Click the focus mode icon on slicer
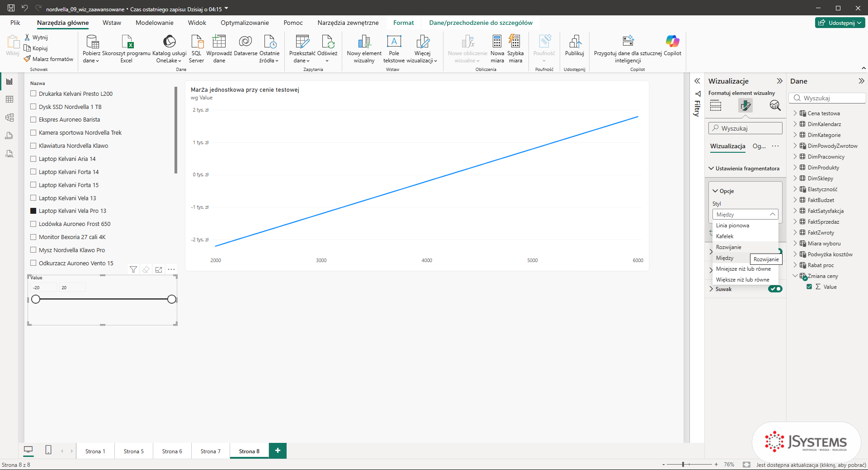868x470 pixels. tap(159, 269)
